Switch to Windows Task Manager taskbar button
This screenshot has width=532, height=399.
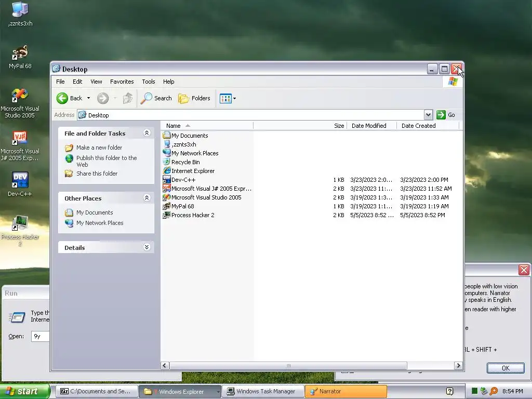click(x=262, y=391)
